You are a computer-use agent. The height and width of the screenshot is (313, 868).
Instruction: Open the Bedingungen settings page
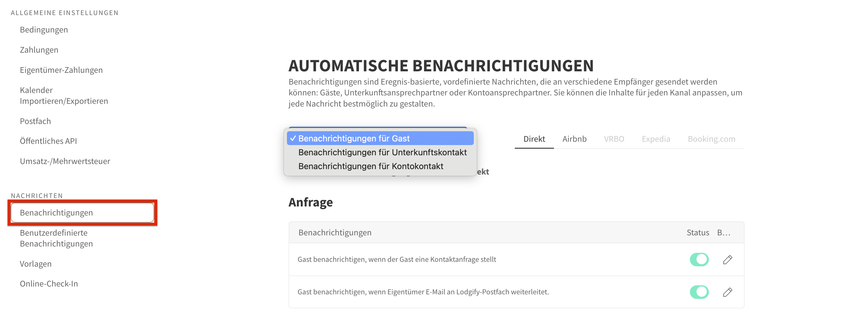44,29
